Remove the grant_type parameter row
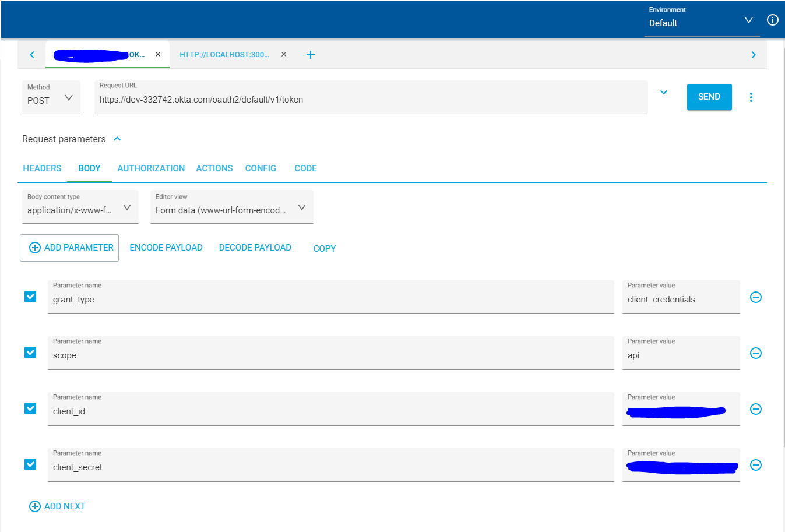The image size is (785, 532). [755, 297]
